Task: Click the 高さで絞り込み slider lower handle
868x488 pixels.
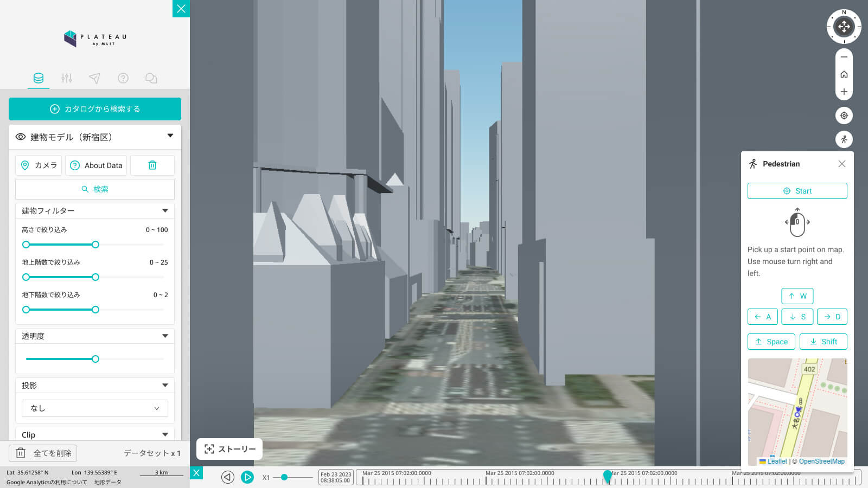Action: (x=26, y=245)
